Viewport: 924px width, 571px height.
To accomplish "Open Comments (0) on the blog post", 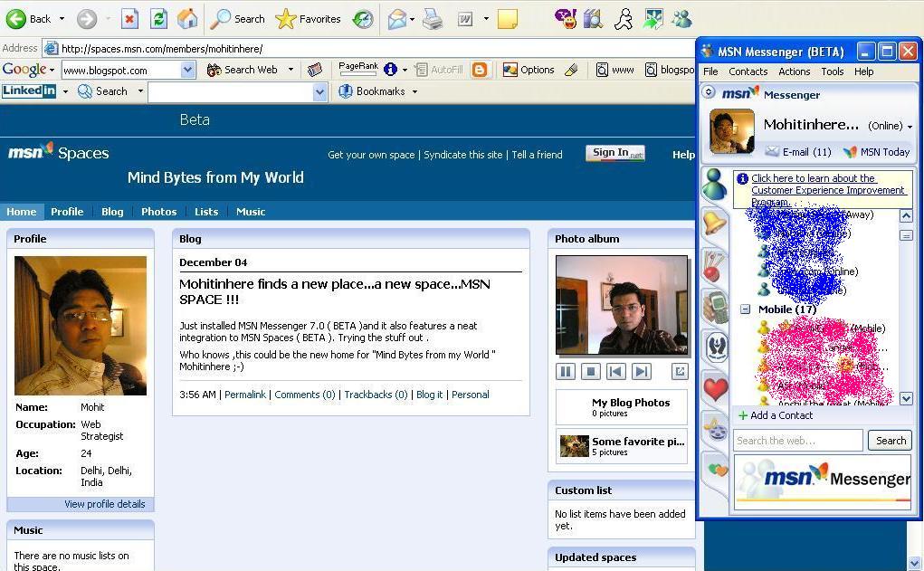I will click(x=305, y=395).
